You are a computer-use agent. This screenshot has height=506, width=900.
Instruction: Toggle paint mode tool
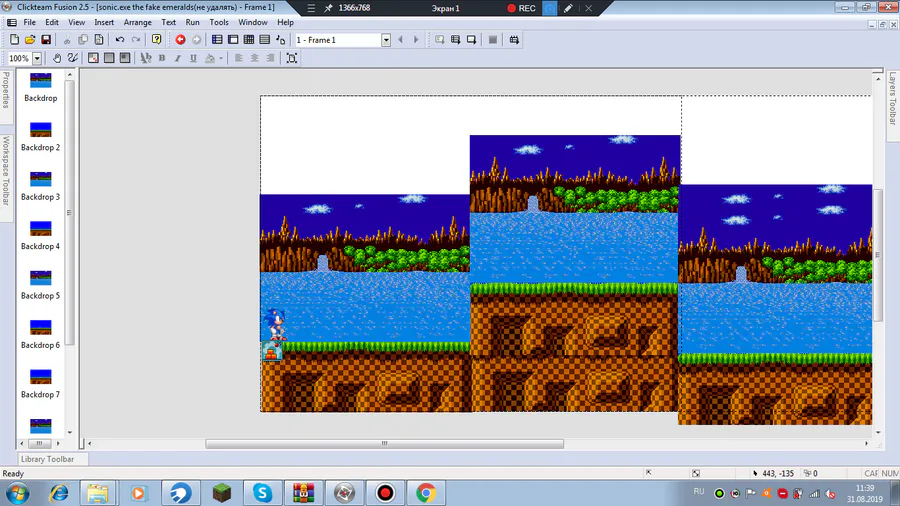[x=72, y=58]
